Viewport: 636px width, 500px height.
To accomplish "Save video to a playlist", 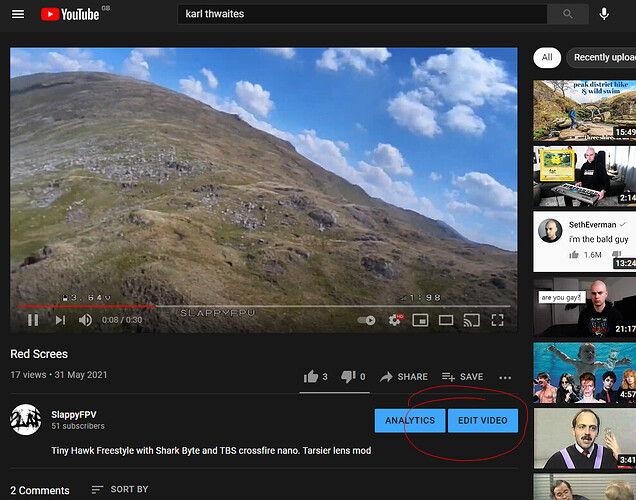I will click(x=462, y=377).
